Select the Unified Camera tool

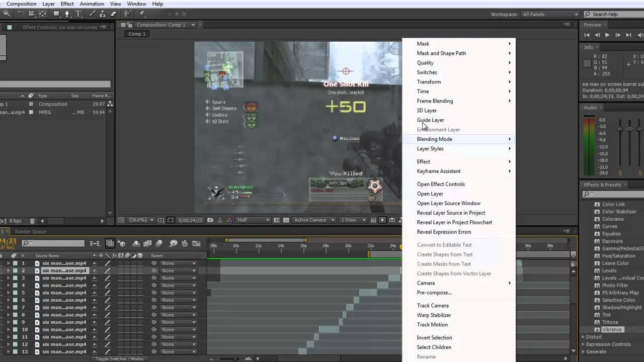pyautogui.click(x=32, y=14)
